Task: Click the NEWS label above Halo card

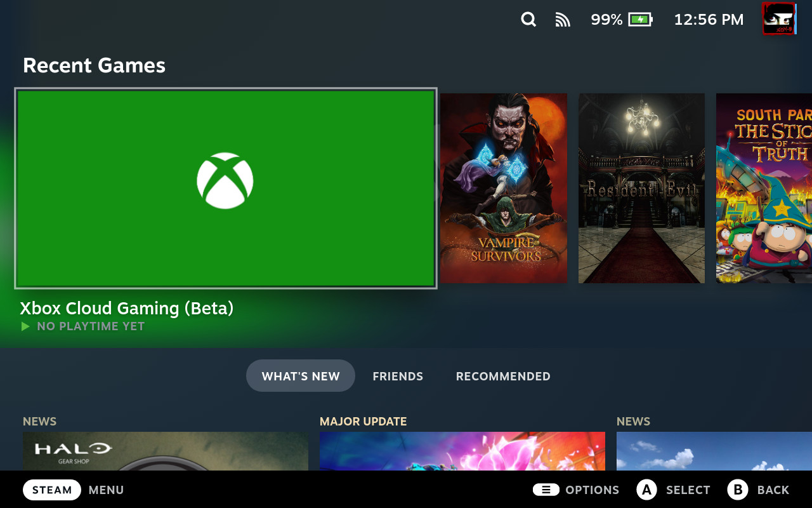Action: 39,422
